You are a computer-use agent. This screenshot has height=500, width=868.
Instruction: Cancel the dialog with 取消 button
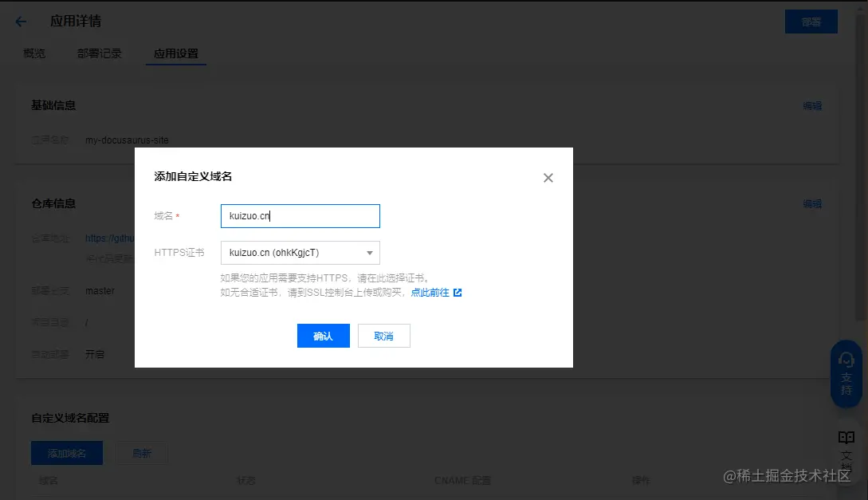point(383,336)
